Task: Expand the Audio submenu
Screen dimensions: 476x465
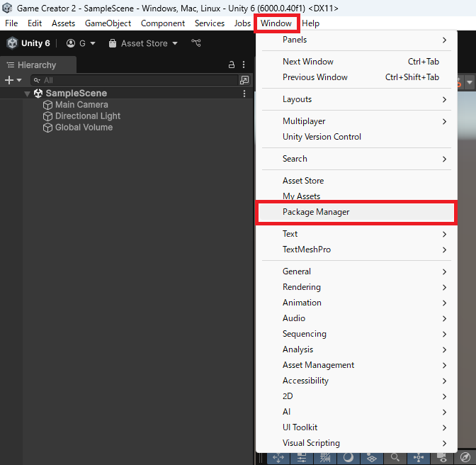Action: (356, 318)
